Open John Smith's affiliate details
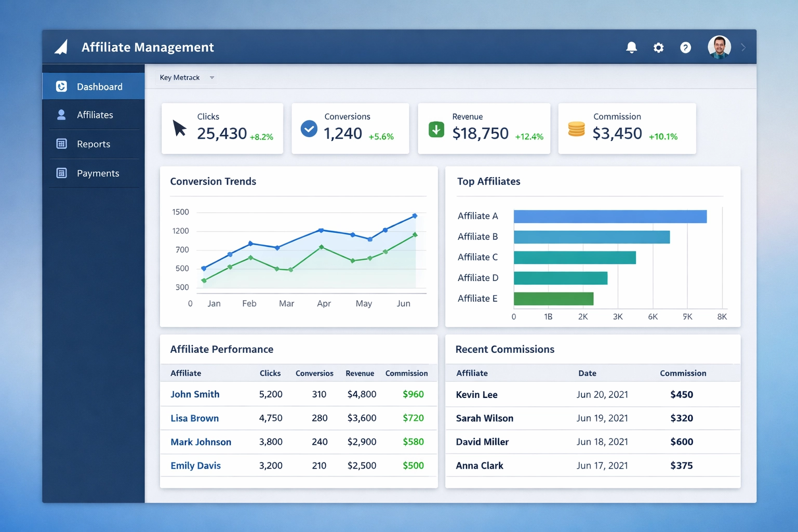 click(x=195, y=394)
